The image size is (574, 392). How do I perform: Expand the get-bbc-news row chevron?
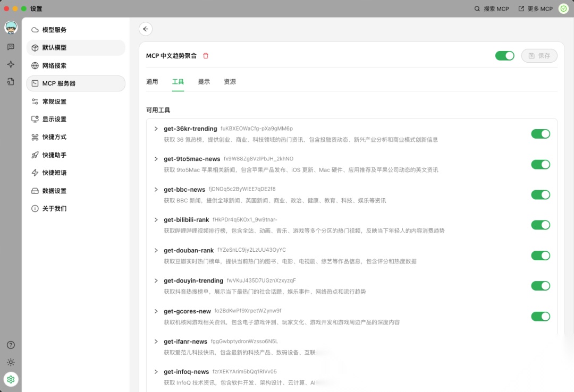(x=156, y=189)
